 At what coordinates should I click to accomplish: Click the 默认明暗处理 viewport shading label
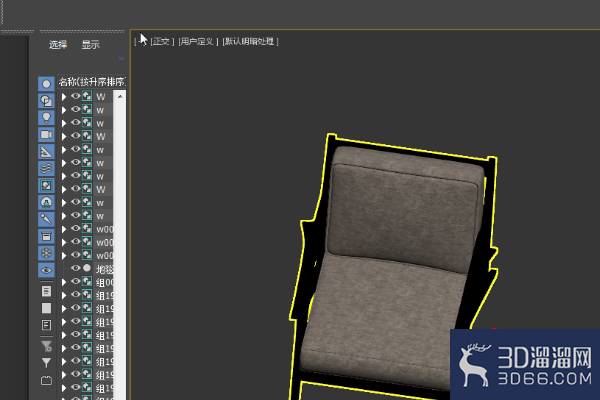[x=250, y=41]
